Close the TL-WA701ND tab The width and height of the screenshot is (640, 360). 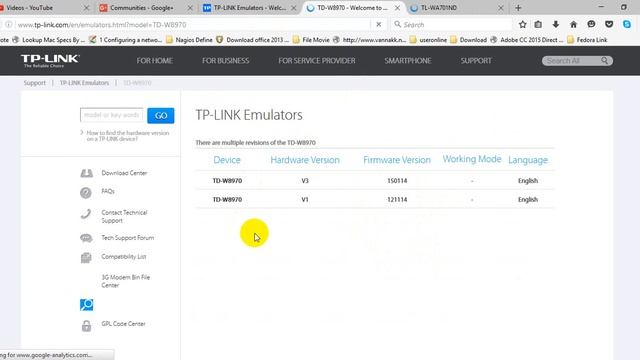(500, 8)
